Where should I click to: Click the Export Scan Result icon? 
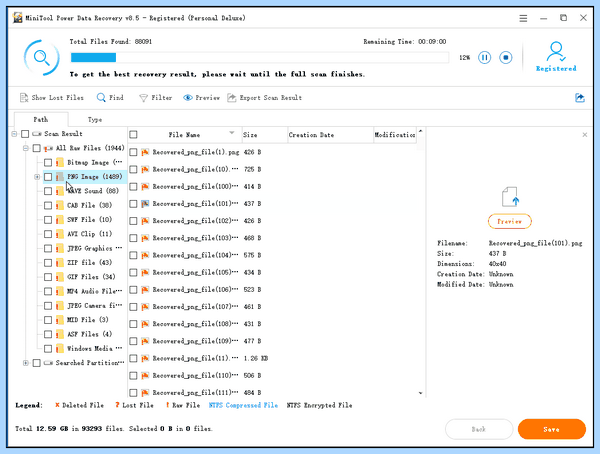232,98
